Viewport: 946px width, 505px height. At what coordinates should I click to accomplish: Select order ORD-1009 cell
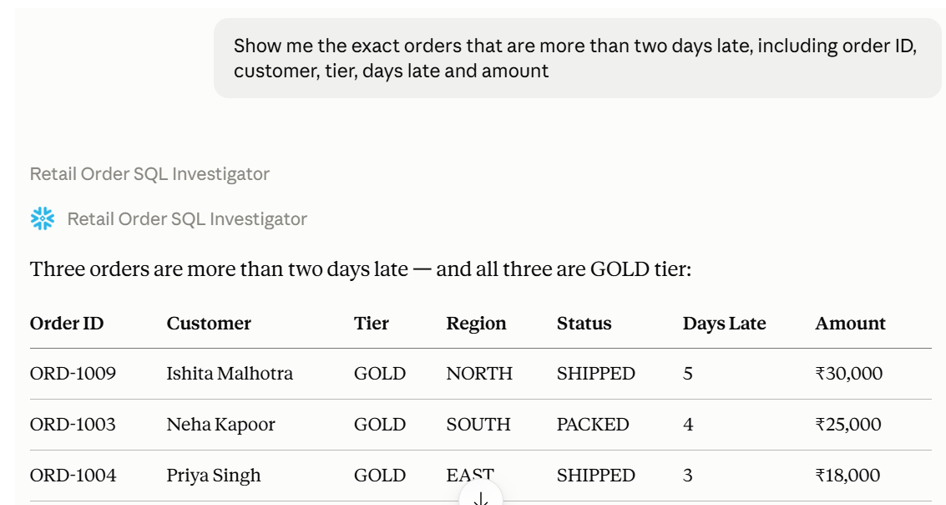73,373
